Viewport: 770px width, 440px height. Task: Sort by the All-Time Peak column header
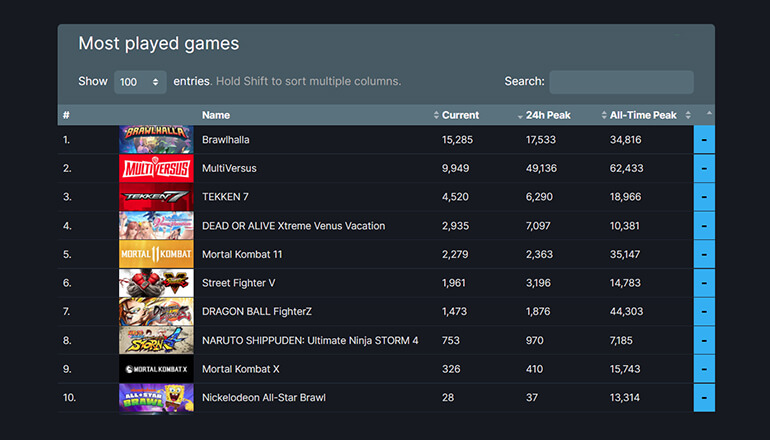click(x=643, y=115)
